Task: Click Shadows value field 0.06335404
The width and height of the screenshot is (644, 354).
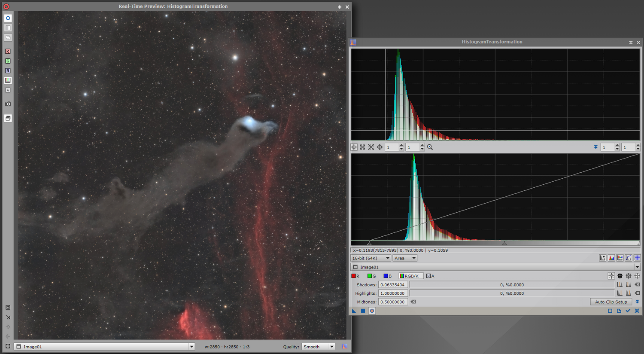Action: 393,285
